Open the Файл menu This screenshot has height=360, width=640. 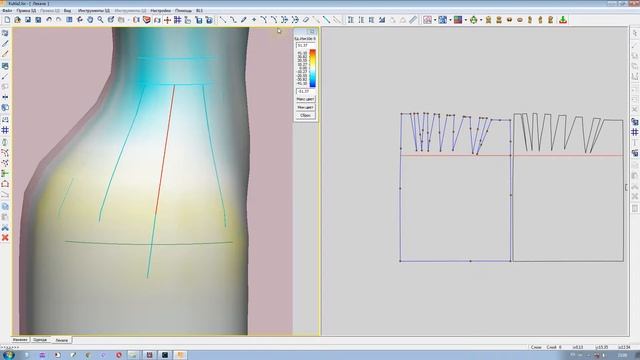click(7, 10)
